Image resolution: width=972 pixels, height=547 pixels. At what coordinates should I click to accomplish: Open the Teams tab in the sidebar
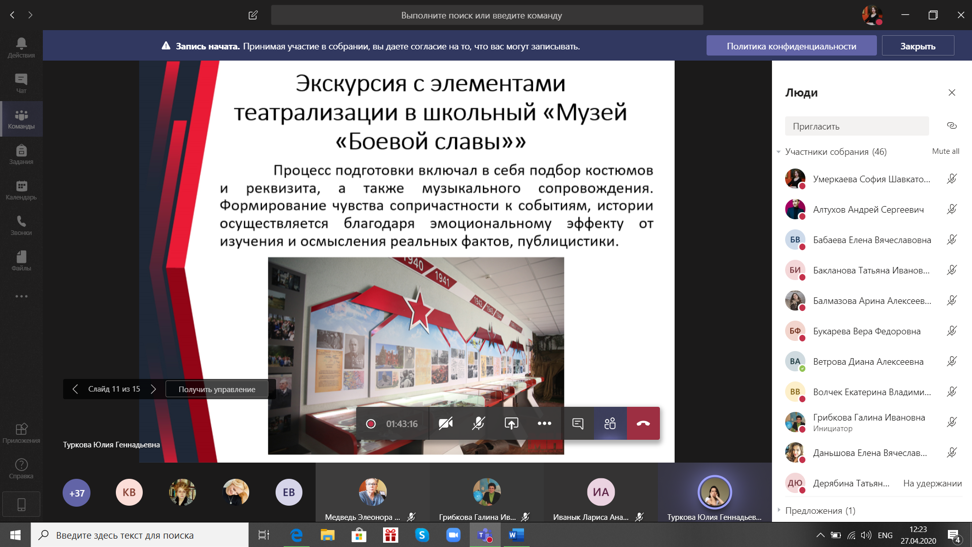point(21,118)
